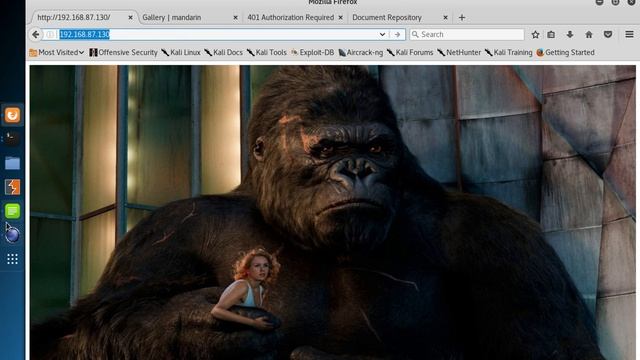The image size is (640, 360).
Task: Open the Aircrack-ng bookmark
Action: point(361,52)
